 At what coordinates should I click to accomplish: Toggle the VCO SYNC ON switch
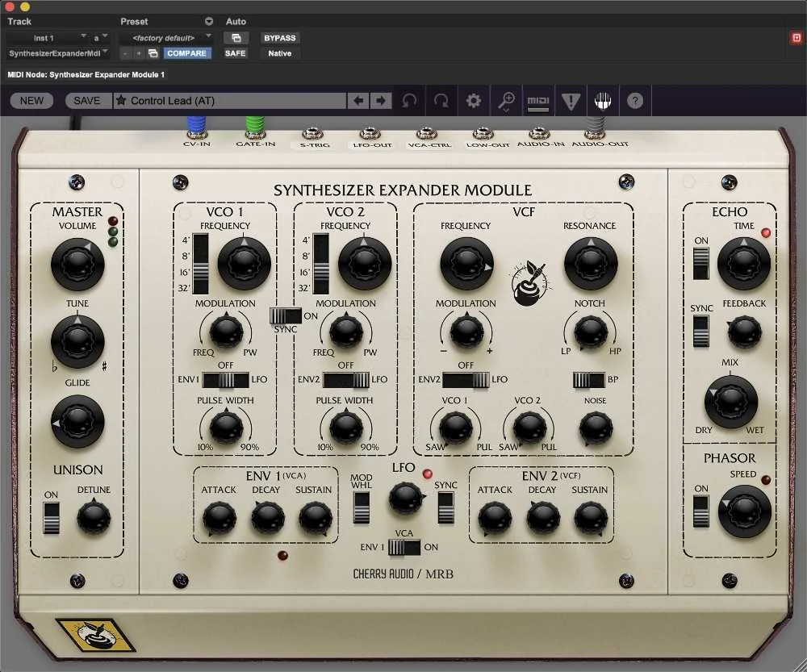tap(286, 316)
